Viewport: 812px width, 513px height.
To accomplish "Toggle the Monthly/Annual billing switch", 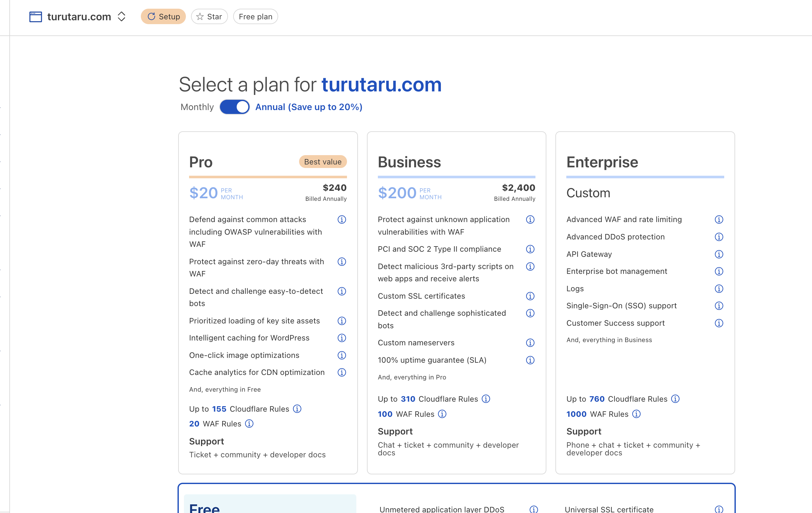I will coord(235,107).
